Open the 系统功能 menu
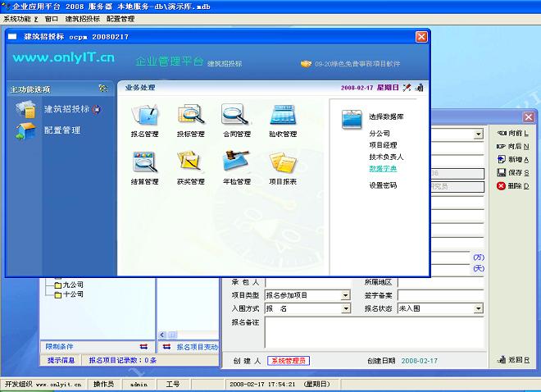 pyautogui.click(x=20, y=18)
